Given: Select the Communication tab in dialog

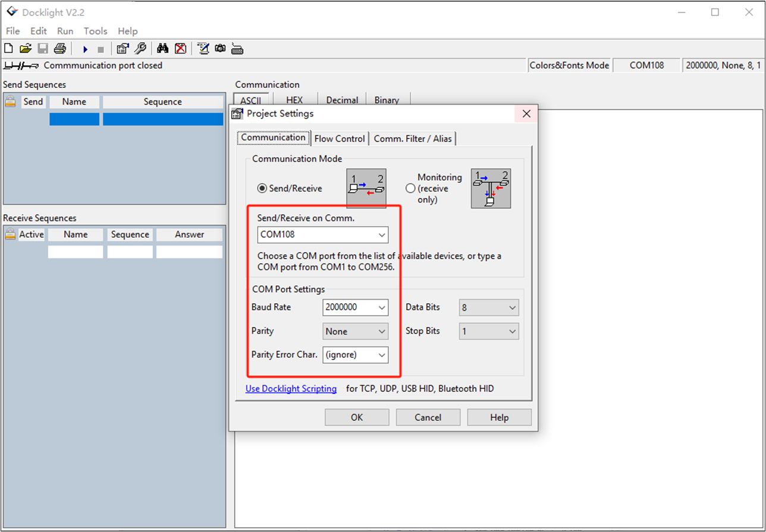Looking at the screenshot, I should (274, 137).
